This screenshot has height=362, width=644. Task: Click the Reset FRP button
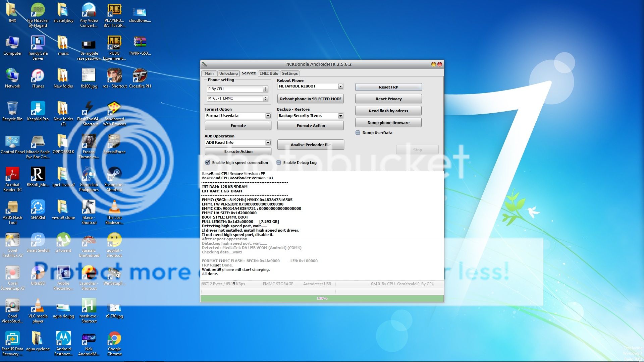pyautogui.click(x=388, y=87)
